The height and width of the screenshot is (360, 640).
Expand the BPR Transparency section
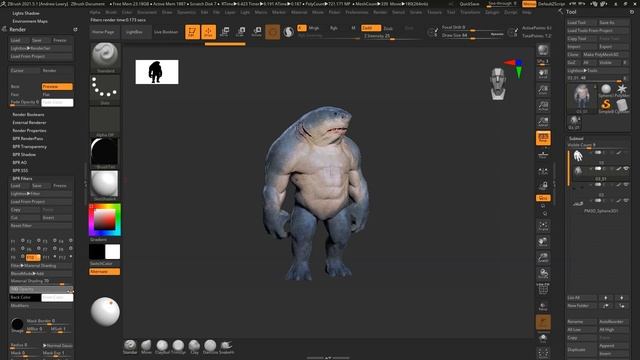(29, 147)
